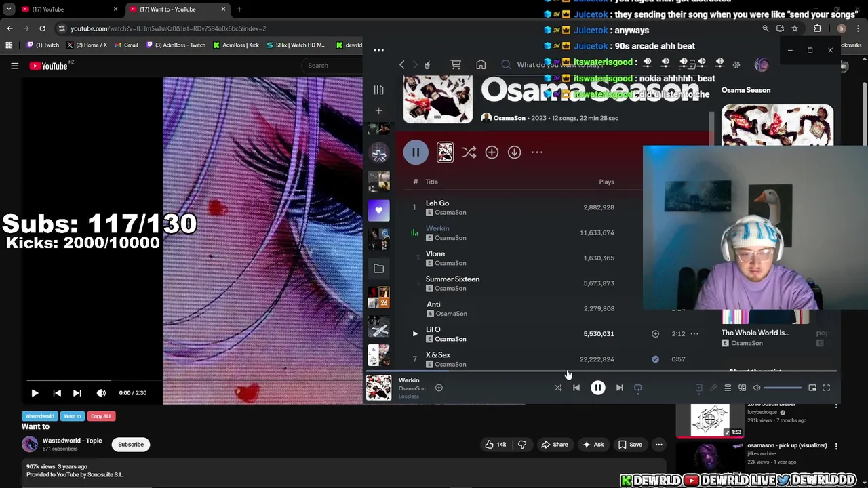The image size is (868, 488).
Task: Toggle shuffle in Spotify player bar
Action: [557, 388]
